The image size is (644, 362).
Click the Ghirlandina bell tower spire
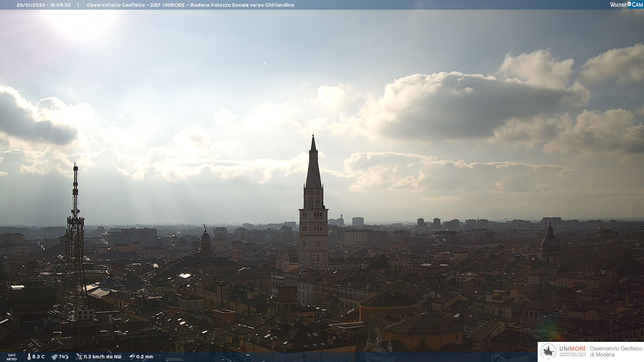(314, 168)
